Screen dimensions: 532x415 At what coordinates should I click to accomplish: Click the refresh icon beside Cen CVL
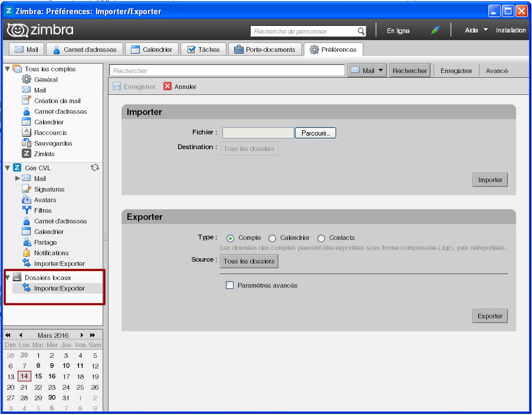(x=94, y=168)
